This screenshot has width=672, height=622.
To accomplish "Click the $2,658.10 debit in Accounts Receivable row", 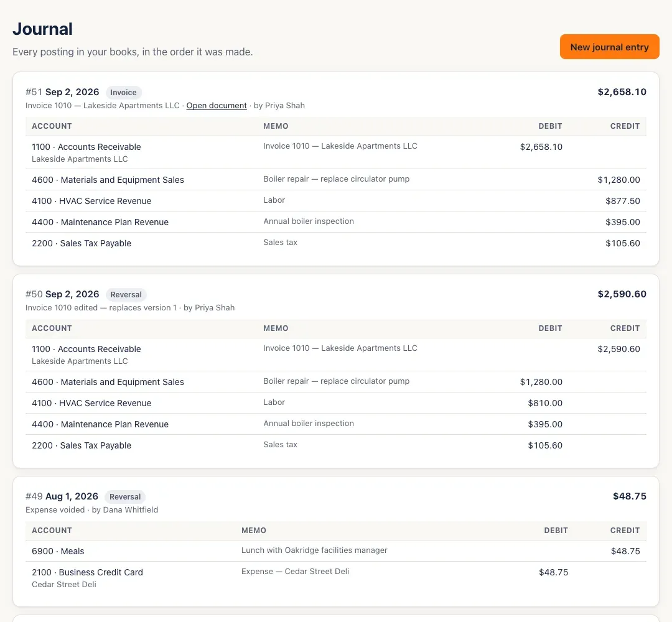I will [541, 147].
